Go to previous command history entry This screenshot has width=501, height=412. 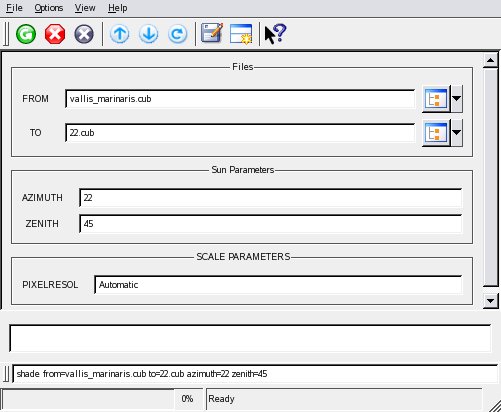[x=119, y=34]
